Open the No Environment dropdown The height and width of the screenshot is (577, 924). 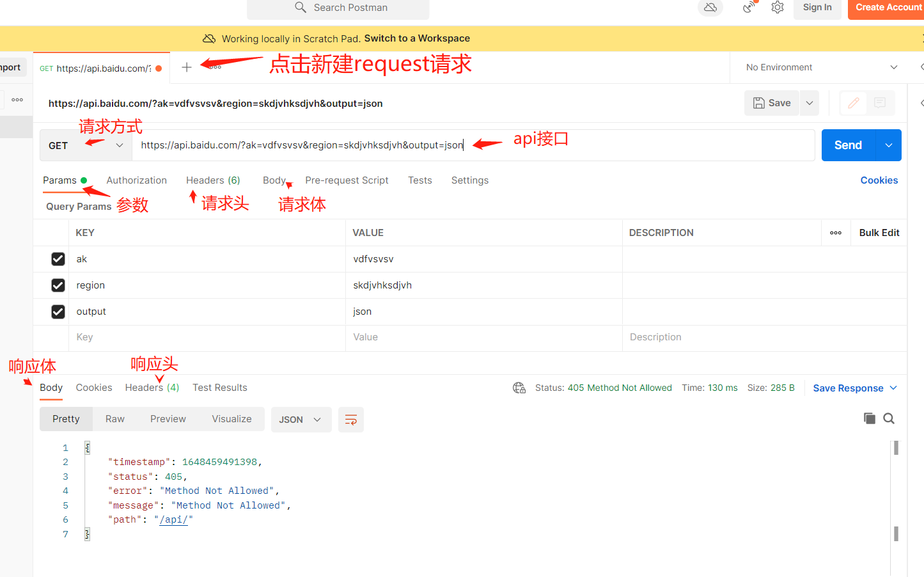click(x=822, y=67)
